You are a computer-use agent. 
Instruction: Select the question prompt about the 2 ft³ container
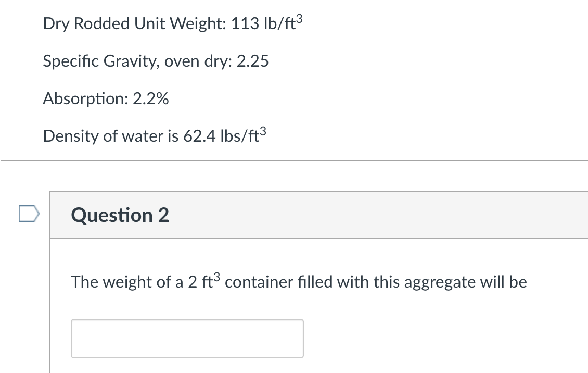point(299,281)
